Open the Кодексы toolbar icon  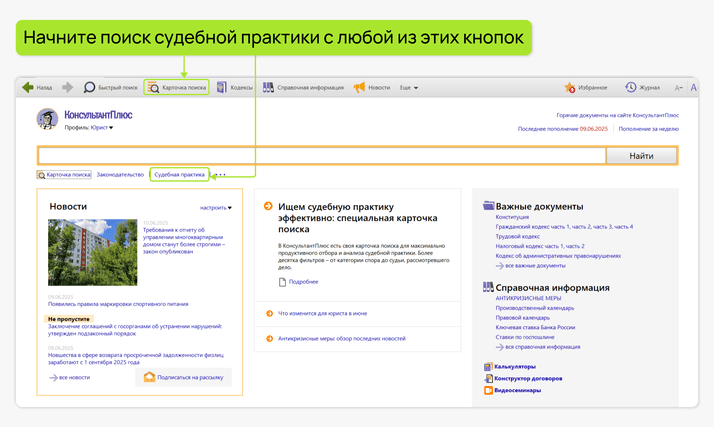pos(222,87)
